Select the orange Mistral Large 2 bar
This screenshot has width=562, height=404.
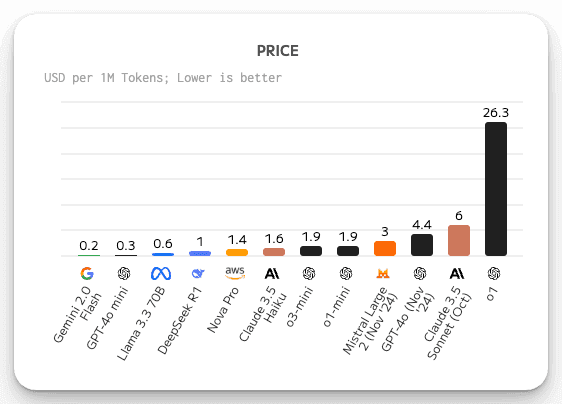click(x=385, y=248)
